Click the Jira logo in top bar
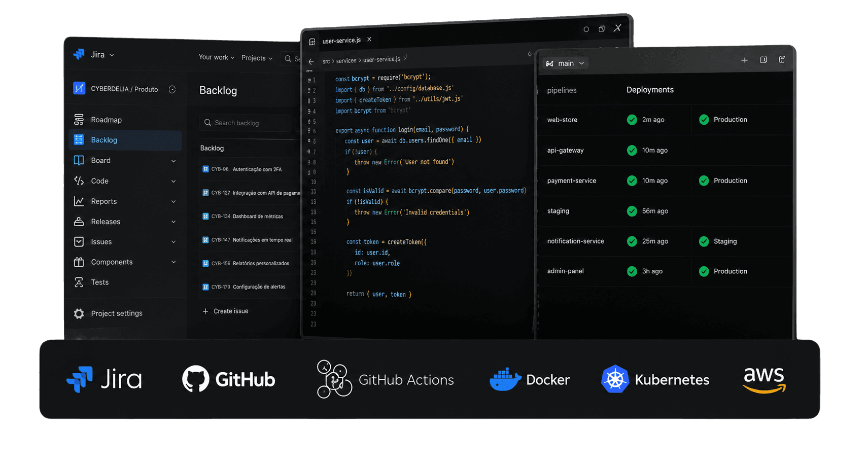 click(x=79, y=54)
